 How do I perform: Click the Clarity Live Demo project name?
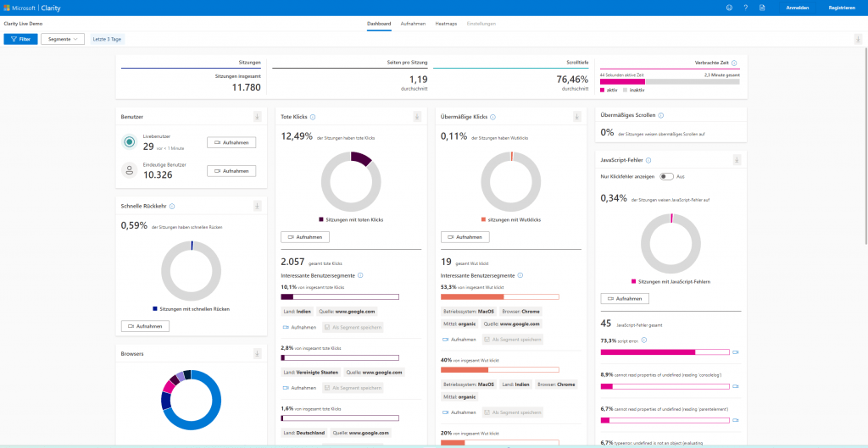(23, 24)
